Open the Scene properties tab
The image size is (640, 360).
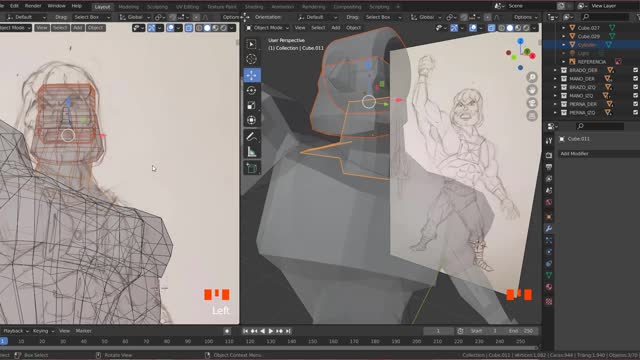pyautogui.click(x=549, y=191)
